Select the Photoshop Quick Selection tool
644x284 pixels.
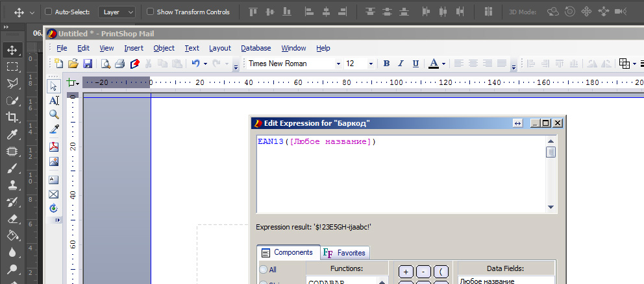[12, 101]
